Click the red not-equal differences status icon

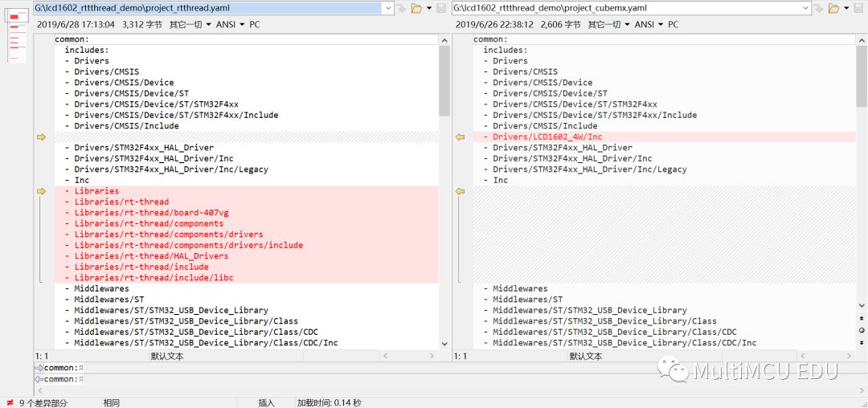(x=10, y=403)
